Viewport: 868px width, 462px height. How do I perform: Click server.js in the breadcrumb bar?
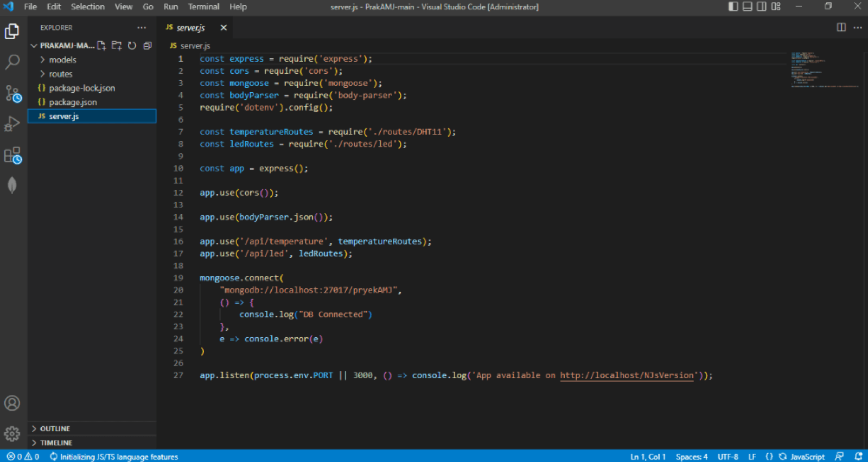[195, 46]
